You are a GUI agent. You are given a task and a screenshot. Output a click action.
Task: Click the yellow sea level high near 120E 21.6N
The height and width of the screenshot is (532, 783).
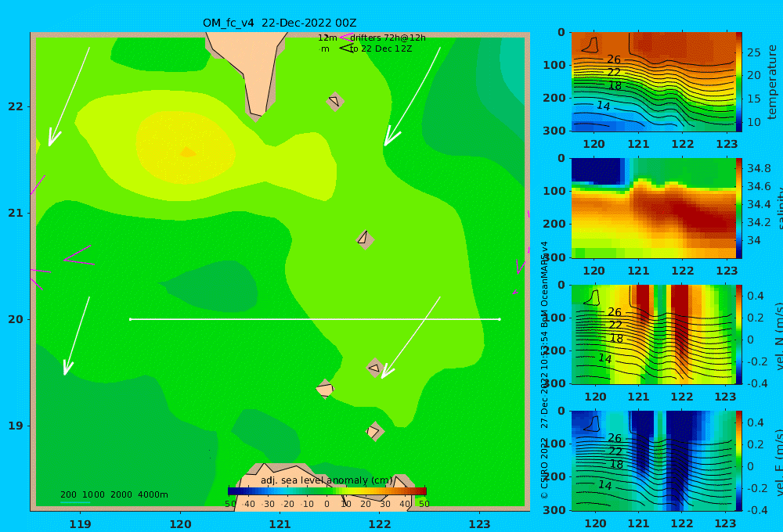(x=186, y=148)
